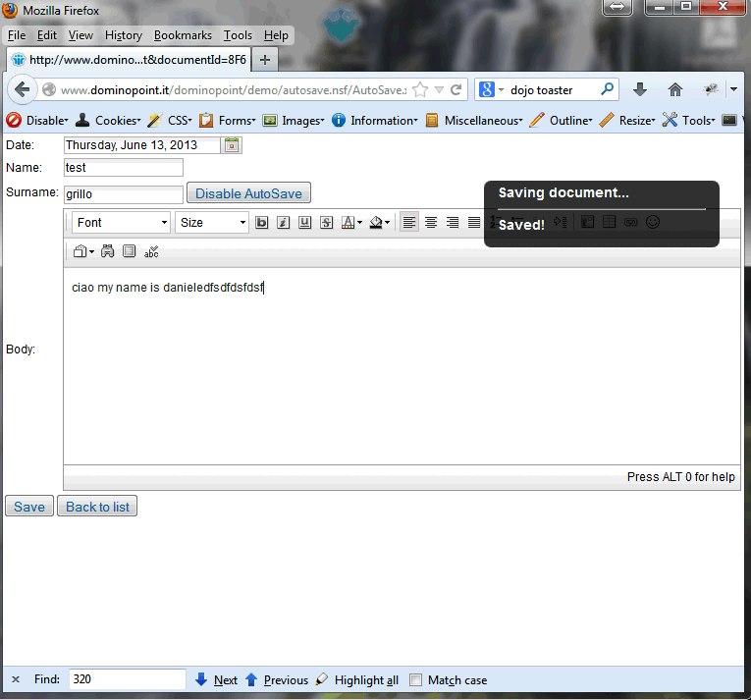
Task: Click the search magnifier icon
Action: (x=607, y=89)
